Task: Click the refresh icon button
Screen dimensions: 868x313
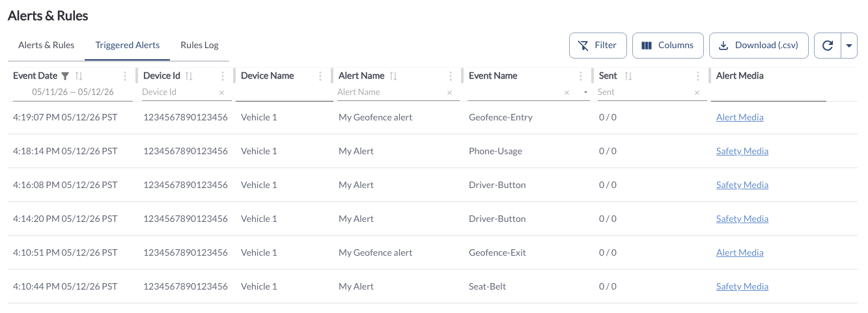Action: 828,46
